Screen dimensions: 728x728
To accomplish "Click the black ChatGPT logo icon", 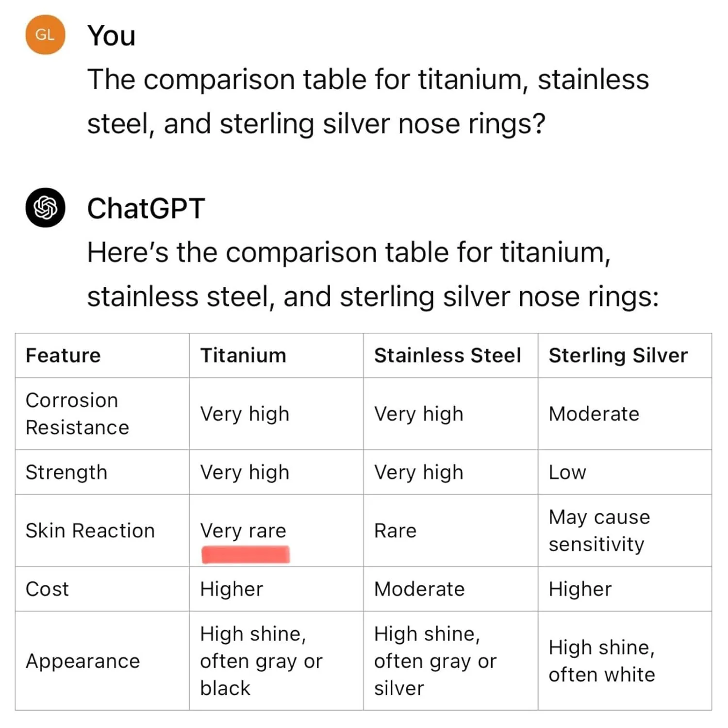I will coord(45,208).
